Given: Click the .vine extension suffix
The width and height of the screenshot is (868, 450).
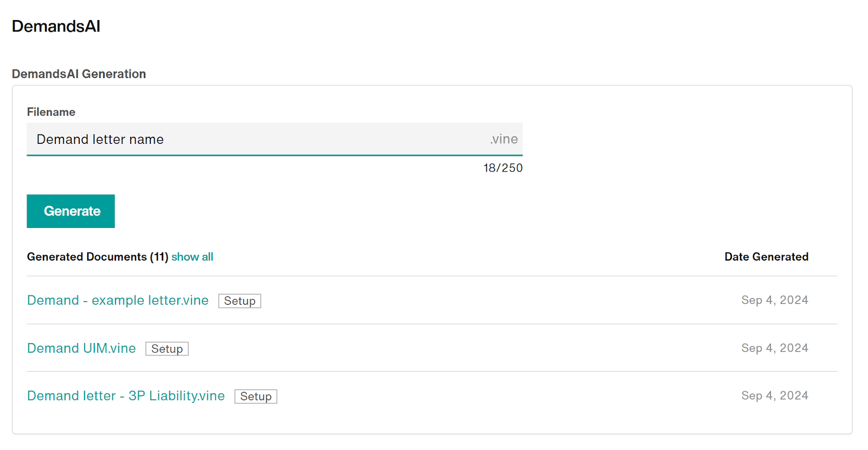Looking at the screenshot, I should click(503, 140).
